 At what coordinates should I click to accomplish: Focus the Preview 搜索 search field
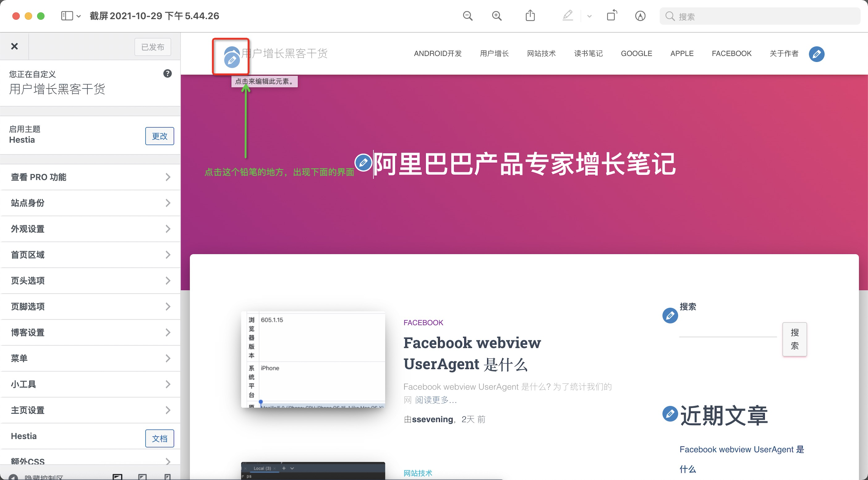(x=759, y=16)
